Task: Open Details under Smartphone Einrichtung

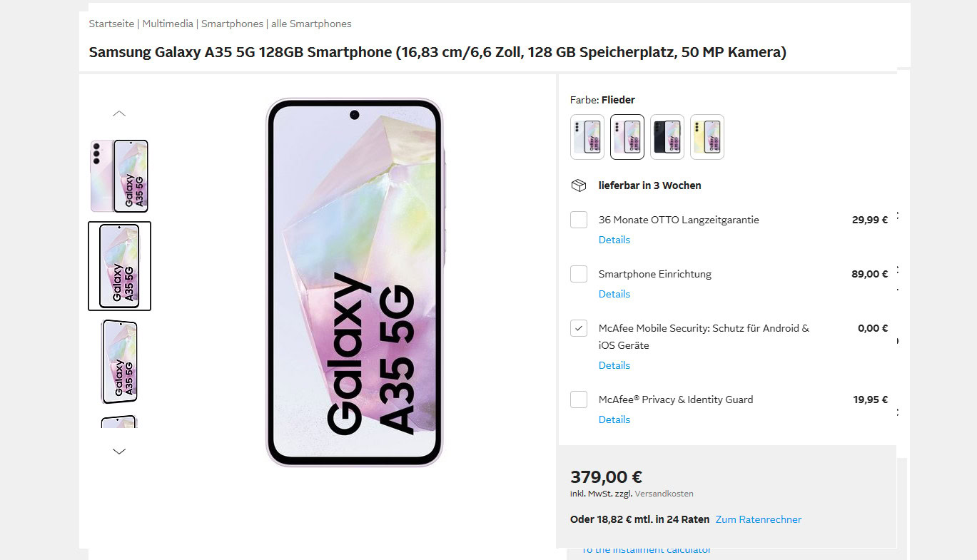Action: click(614, 294)
